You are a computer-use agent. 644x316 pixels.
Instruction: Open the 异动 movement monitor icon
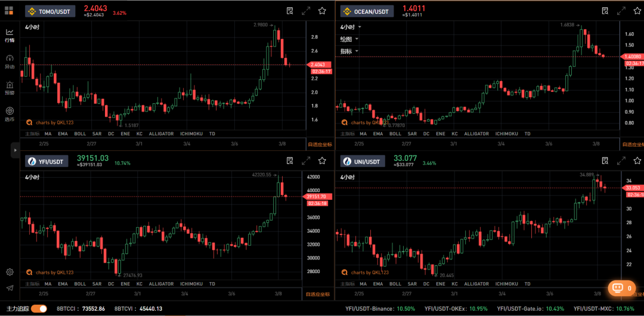(10, 61)
